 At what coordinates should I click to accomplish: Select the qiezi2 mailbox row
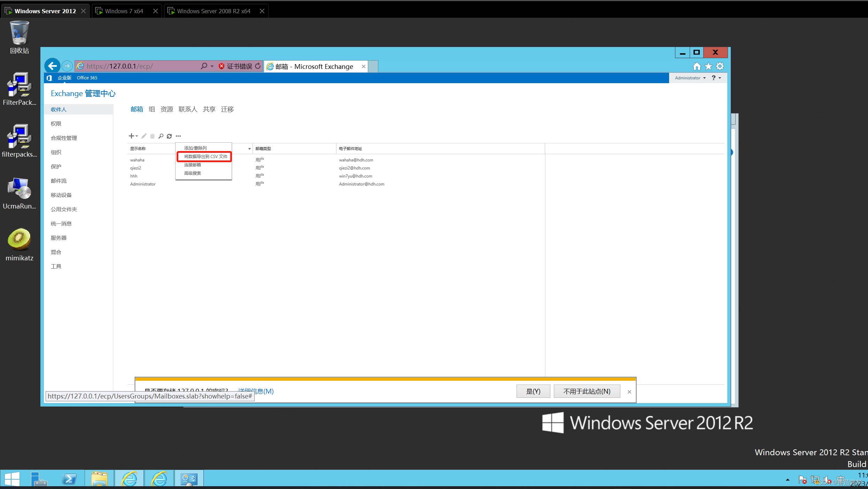point(336,168)
